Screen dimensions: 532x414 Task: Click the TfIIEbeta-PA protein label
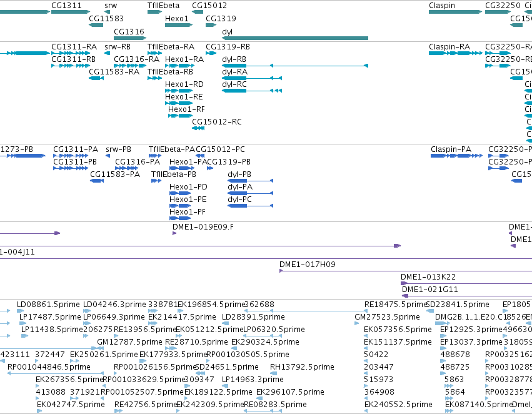[172, 149]
